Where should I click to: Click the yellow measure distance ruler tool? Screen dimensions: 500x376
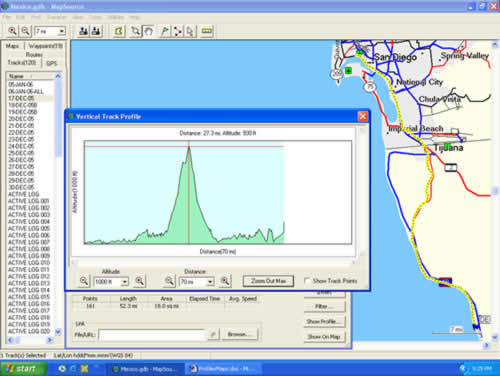pyautogui.click(x=207, y=31)
